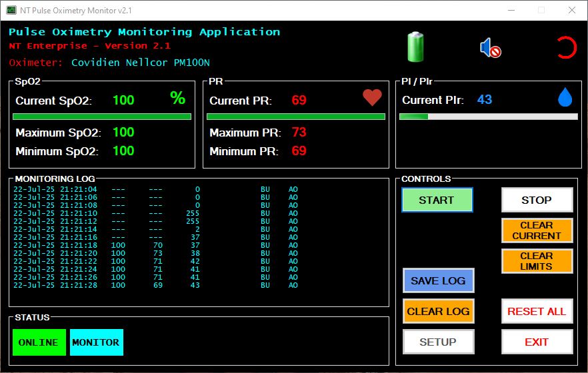Click the RESET ALL button
588x373 pixels.
[x=537, y=311]
